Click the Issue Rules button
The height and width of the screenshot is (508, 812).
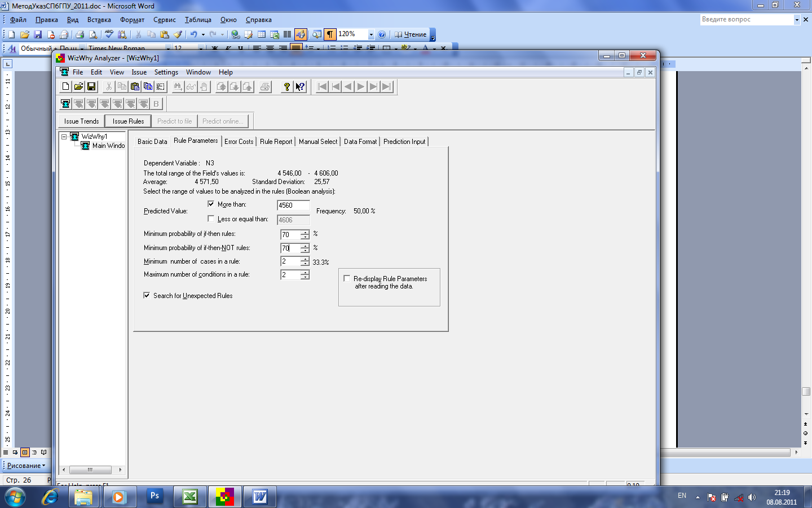coord(128,121)
